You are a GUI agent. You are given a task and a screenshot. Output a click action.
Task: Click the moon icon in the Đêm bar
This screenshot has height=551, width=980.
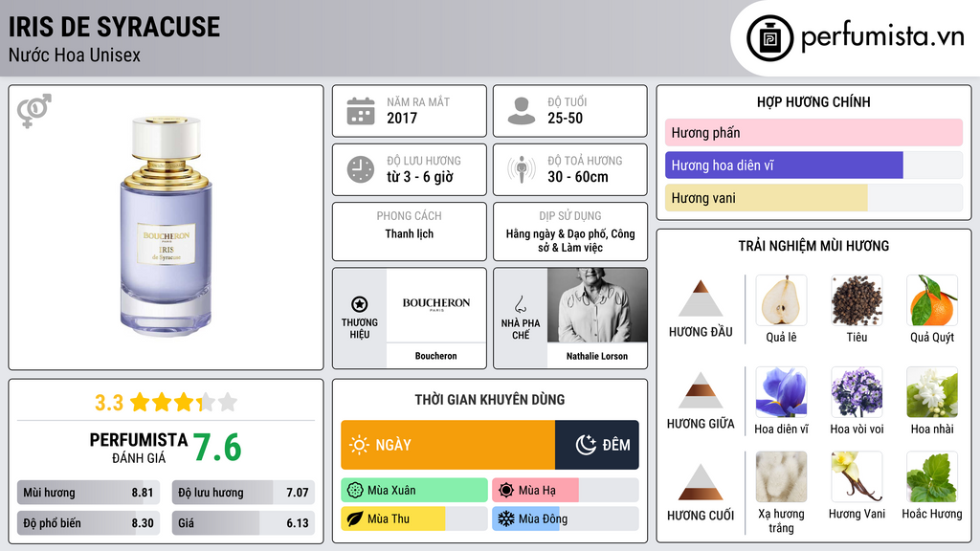(586, 445)
